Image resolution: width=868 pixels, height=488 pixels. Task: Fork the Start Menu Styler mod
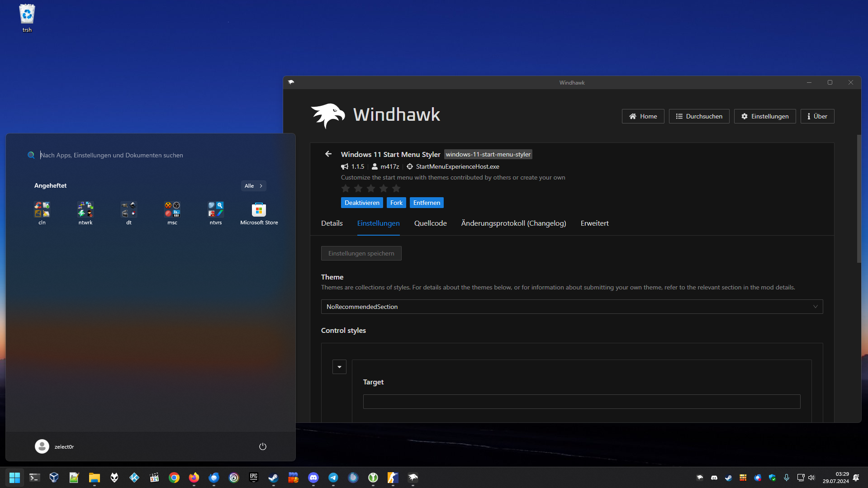point(396,203)
